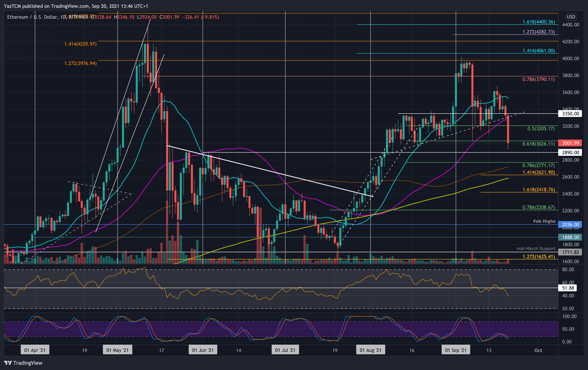Viewport: 588px width, 370px height.
Task: Select the 3350.00 price line tag
Action: (x=570, y=114)
